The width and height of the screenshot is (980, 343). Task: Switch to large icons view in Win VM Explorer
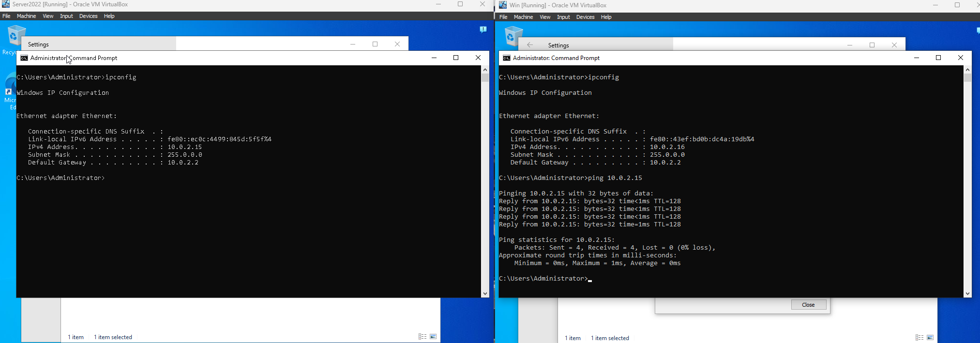pyautogui.click(x=930, y=338)
